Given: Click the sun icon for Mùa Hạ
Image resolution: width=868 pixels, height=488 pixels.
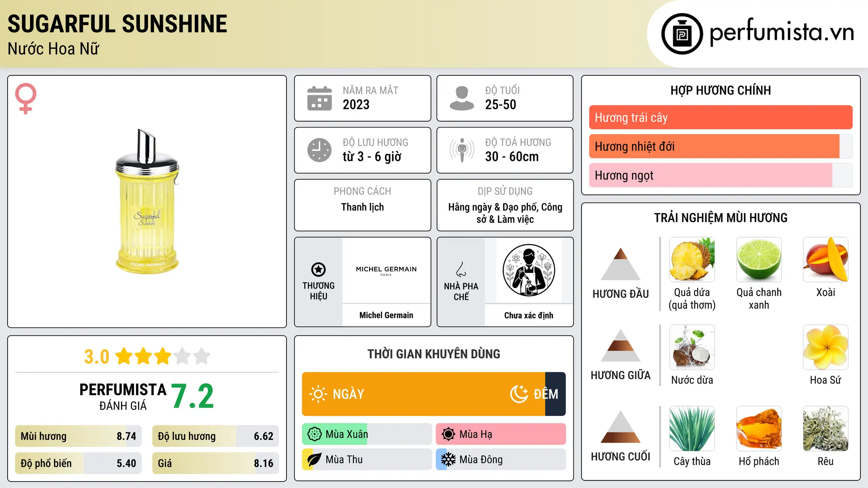Looking at the screenshot, I should click(x=448, y=434).
